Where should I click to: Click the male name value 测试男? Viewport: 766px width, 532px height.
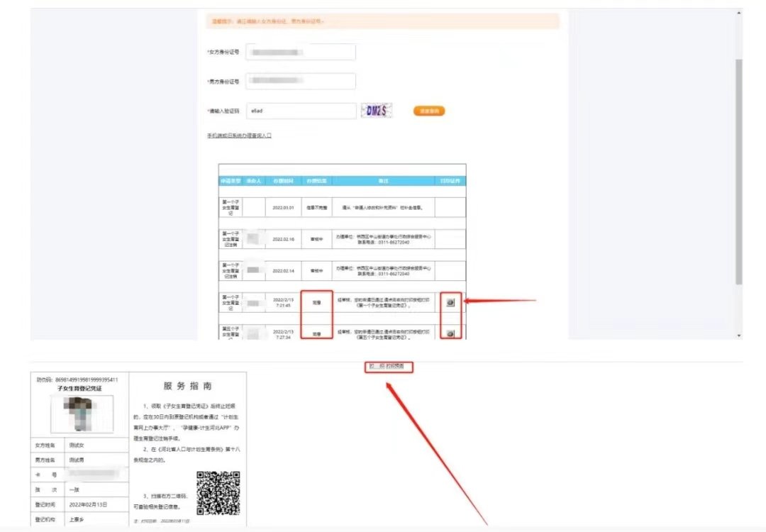[x=77, y=460]
